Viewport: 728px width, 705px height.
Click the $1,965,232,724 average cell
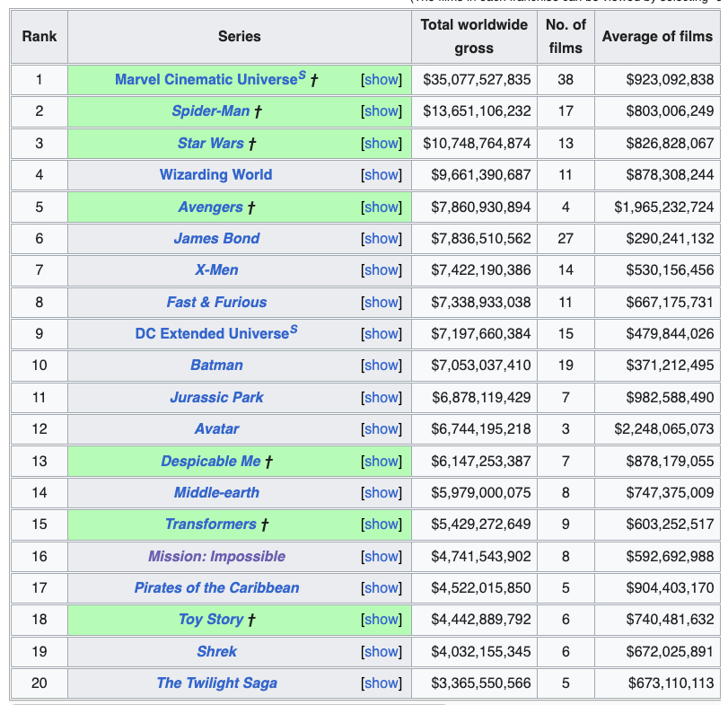657,207
